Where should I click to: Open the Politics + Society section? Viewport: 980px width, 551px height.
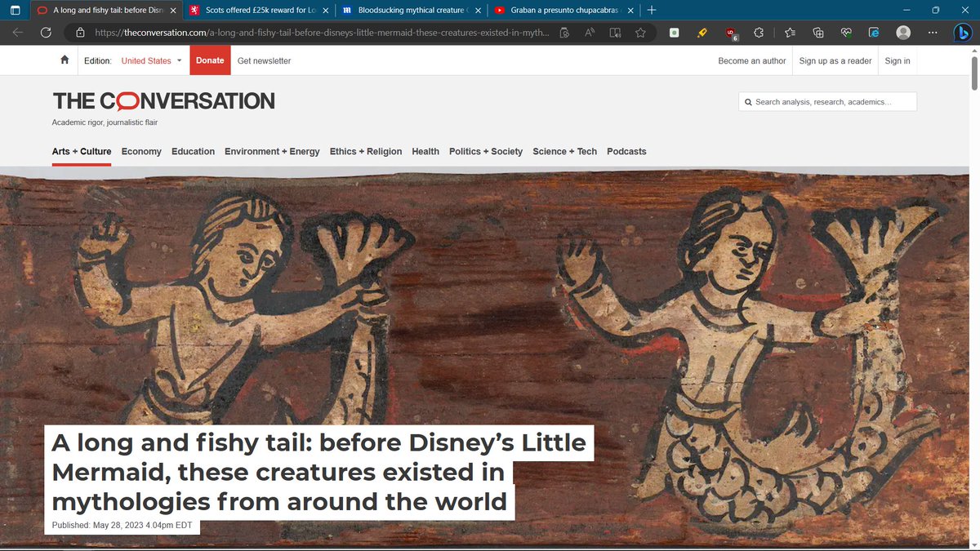click(486, 151)
